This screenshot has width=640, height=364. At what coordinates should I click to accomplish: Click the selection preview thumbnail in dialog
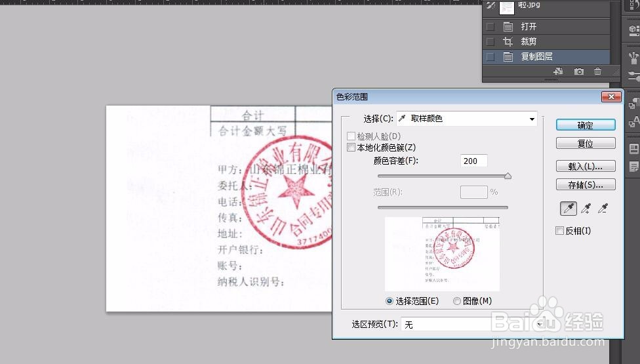442,254
